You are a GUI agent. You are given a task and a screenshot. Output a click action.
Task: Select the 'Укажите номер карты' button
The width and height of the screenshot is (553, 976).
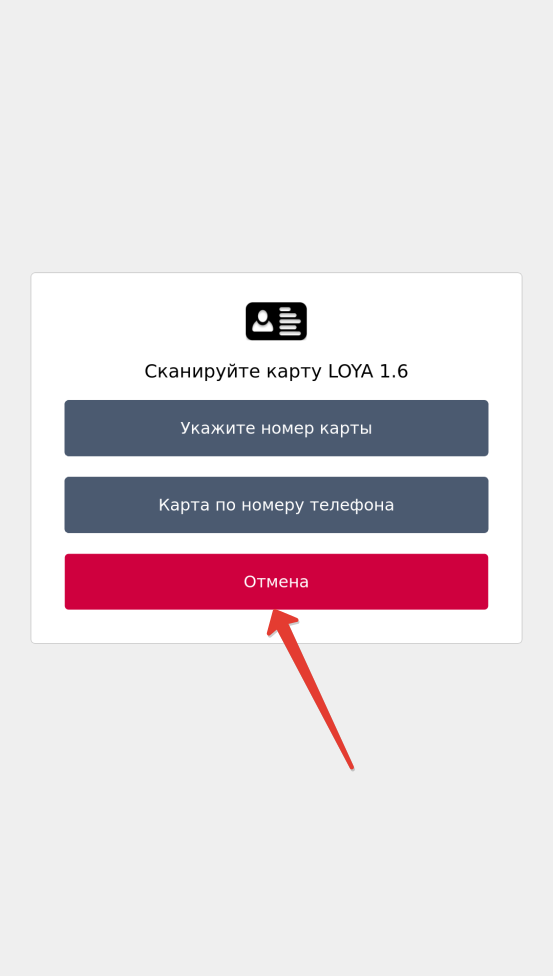click(x=276, y=428)
